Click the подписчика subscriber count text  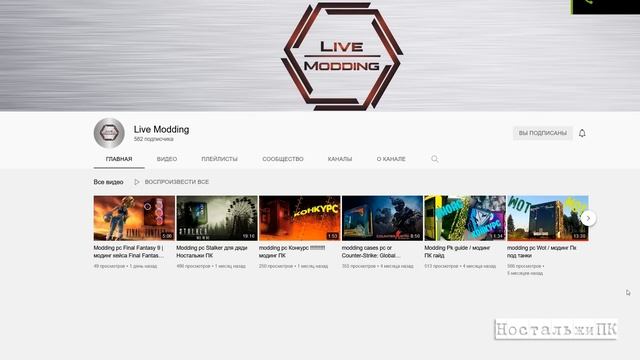153,139
